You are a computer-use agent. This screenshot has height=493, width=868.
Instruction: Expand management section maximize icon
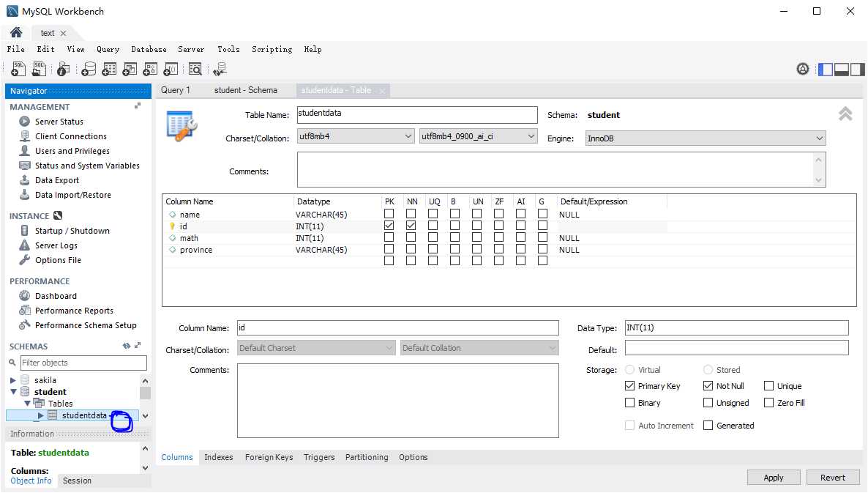[x=138, y=105]
